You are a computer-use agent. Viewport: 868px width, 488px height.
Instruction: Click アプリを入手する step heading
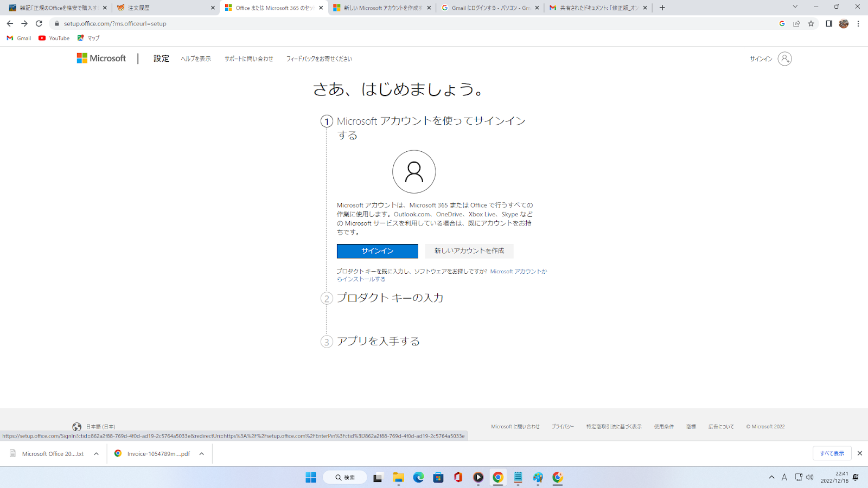pos(378,341)
